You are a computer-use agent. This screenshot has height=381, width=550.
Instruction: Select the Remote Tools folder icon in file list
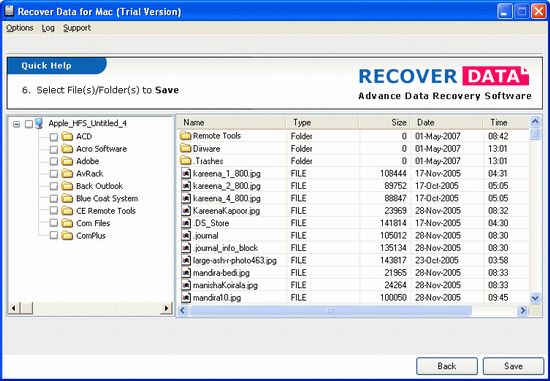pyautogui.click(x=185, y=136)
